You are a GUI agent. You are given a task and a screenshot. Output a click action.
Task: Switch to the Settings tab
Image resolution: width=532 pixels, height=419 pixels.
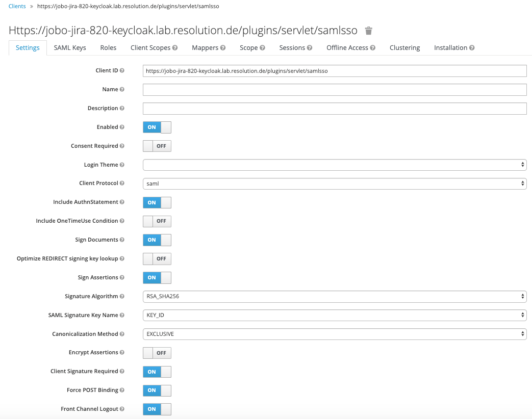coord(28,48)
